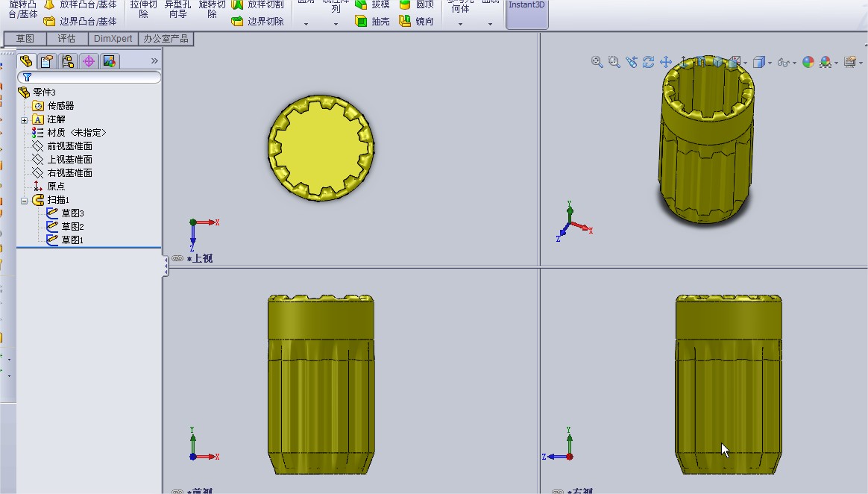Click the Edit Appearance color ball icon

click(x=808, y=62)
